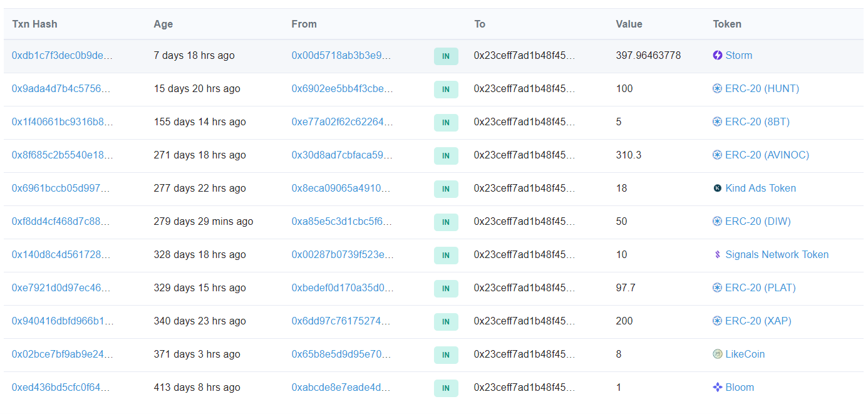This screenshot has height=414, width=868.
Task: Open the ERC-20 (HUNT) token link
Action: point(762,88)
